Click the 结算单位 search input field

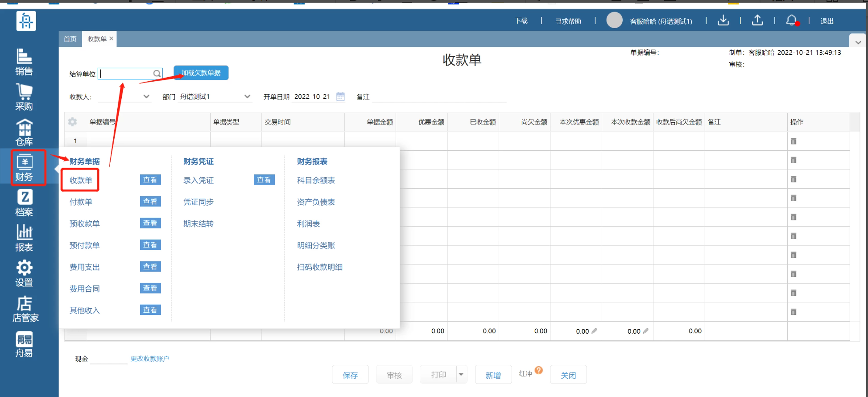coord(126,74)
